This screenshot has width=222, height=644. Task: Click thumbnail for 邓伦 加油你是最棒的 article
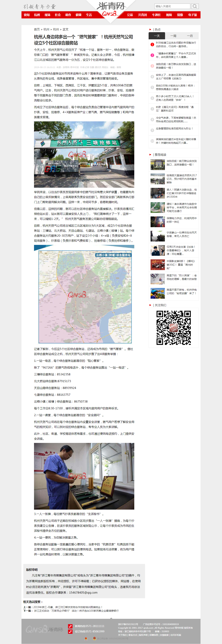click(x=158, y=250)
